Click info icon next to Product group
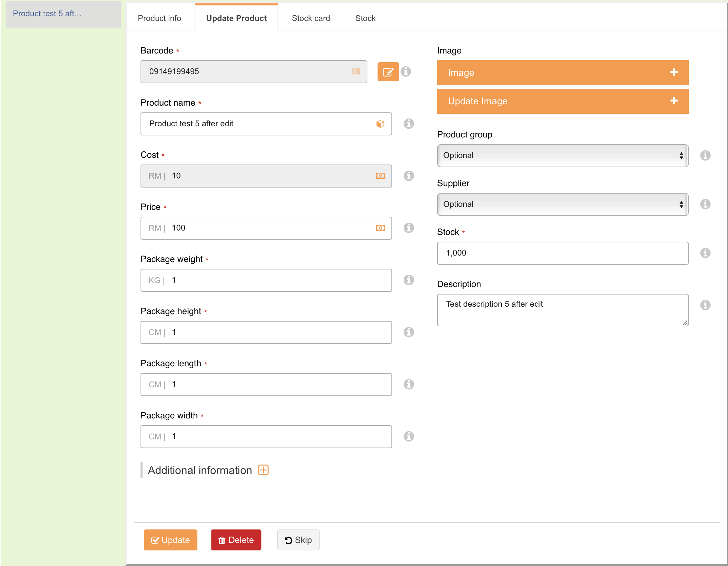This screenshot has height=566, width=728. [x=705, y=156]
